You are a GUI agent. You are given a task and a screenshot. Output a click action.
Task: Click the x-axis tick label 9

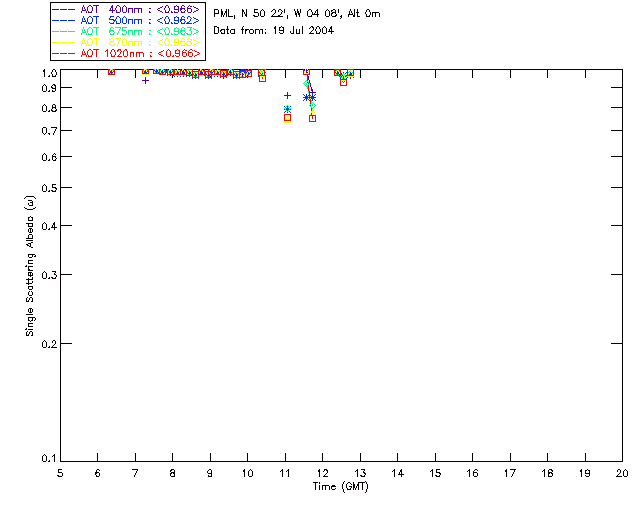point(210,473)
